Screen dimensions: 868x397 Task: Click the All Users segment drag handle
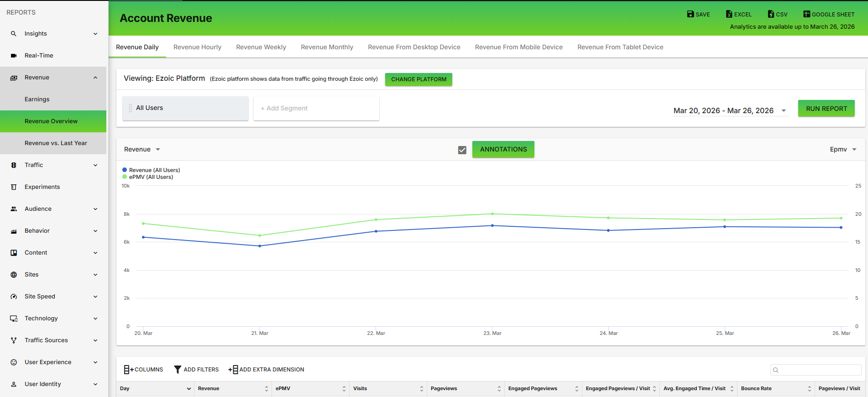click(x=131, y=108)
